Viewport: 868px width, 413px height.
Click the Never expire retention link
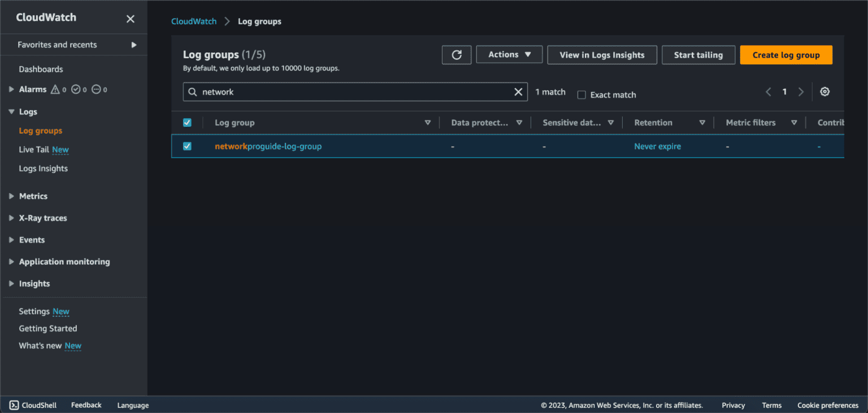[657, 146]
